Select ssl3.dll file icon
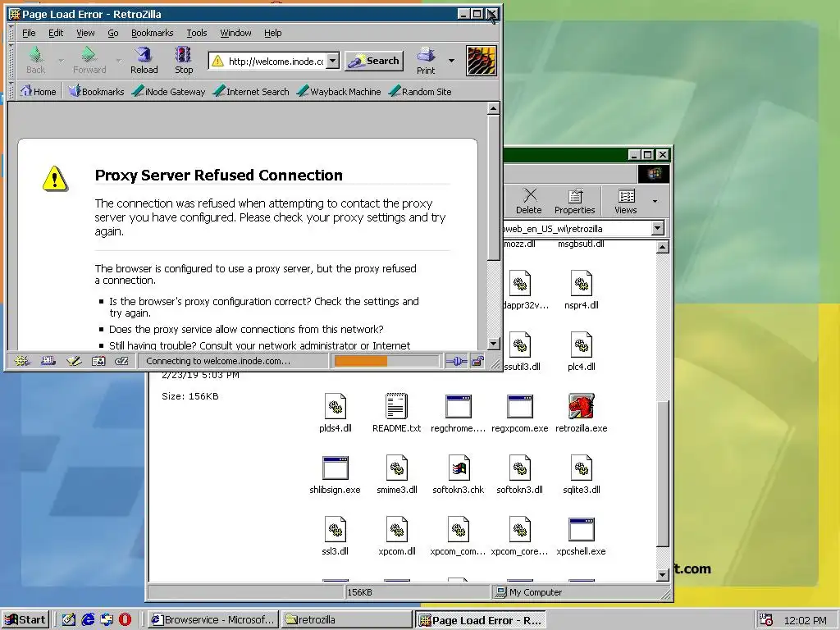 [x=336, y=529]
